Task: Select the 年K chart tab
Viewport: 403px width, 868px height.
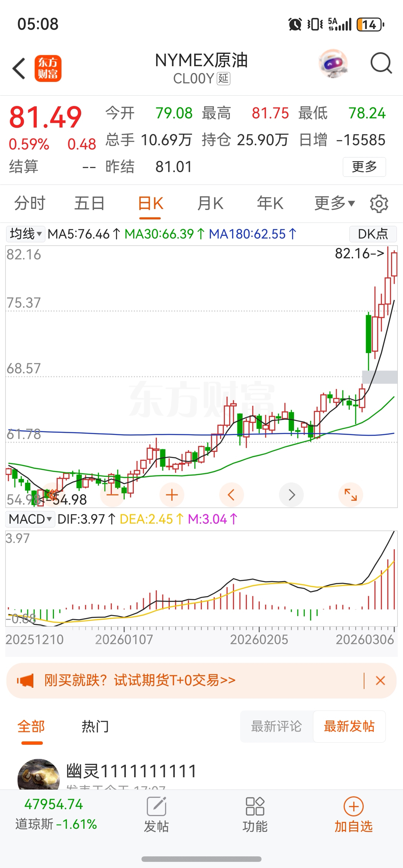Action: pos(270,203)
